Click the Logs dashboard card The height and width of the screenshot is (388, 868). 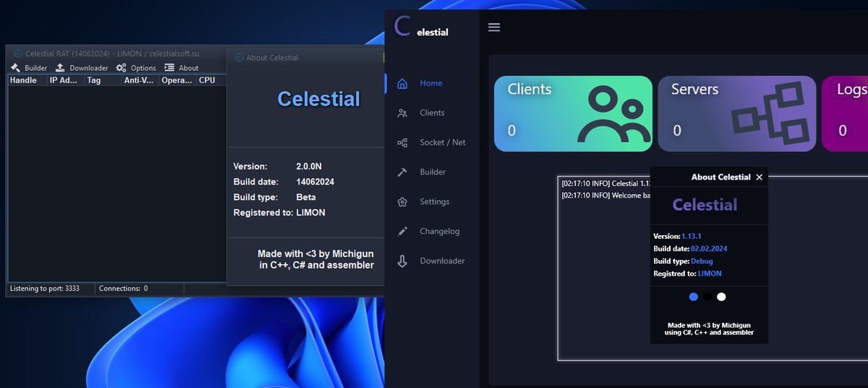pos(845,114)
